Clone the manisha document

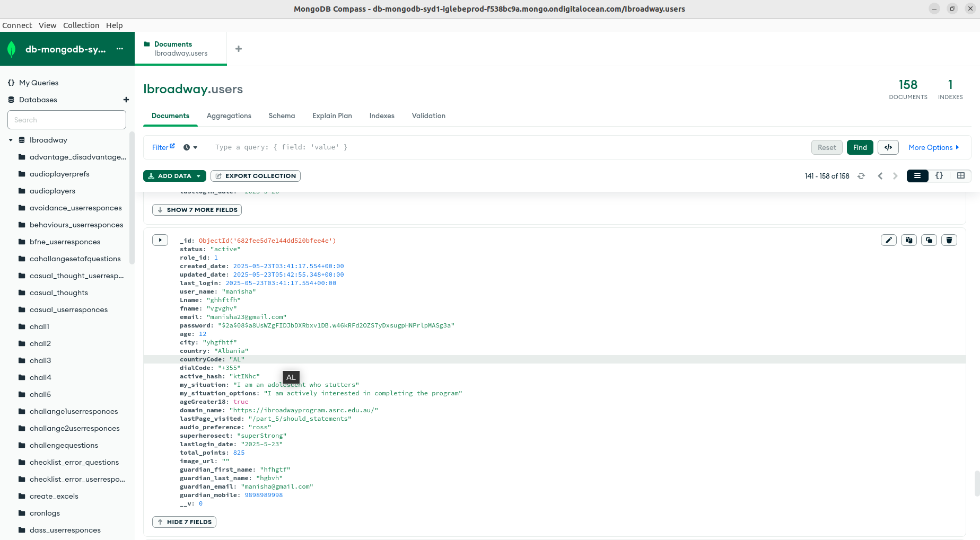(929, 240)
